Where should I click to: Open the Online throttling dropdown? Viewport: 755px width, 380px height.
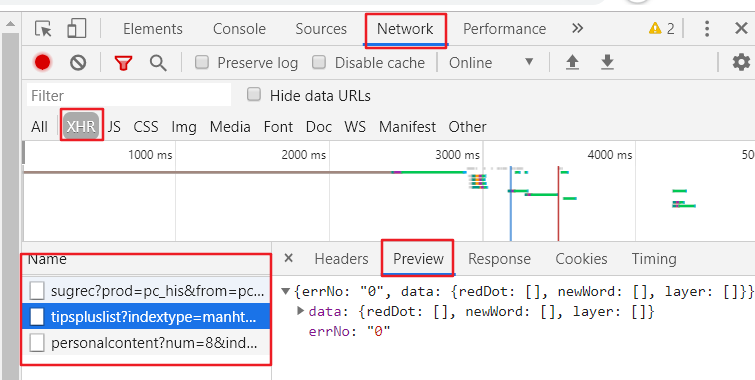491,63
